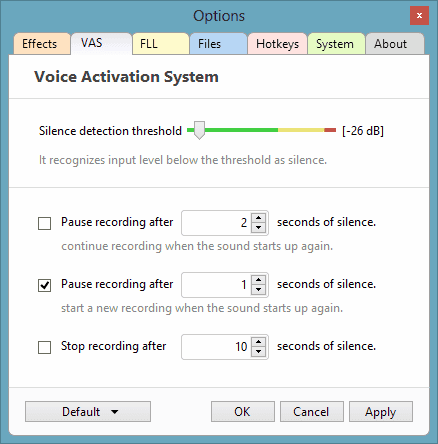This screenshot has height=444, width=438.
Task: Uncheck pause and start new recording option
Action: [x=44, y=285]
